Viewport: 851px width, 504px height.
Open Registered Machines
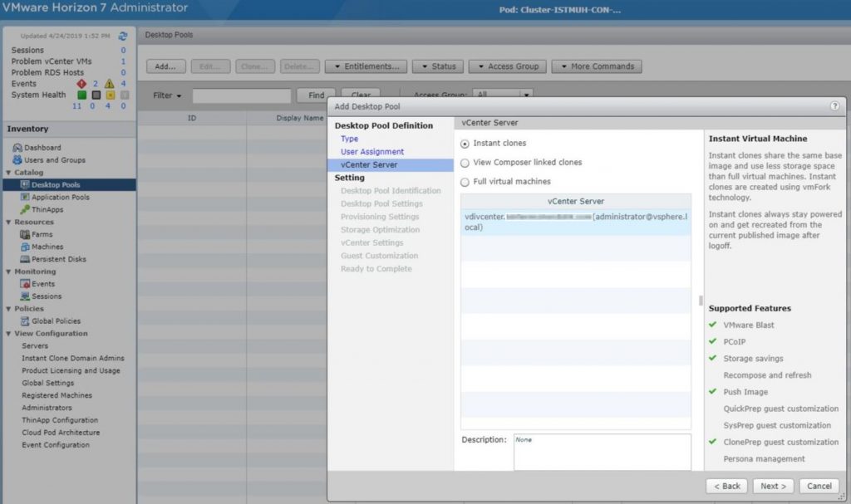[x=57, y=395]
